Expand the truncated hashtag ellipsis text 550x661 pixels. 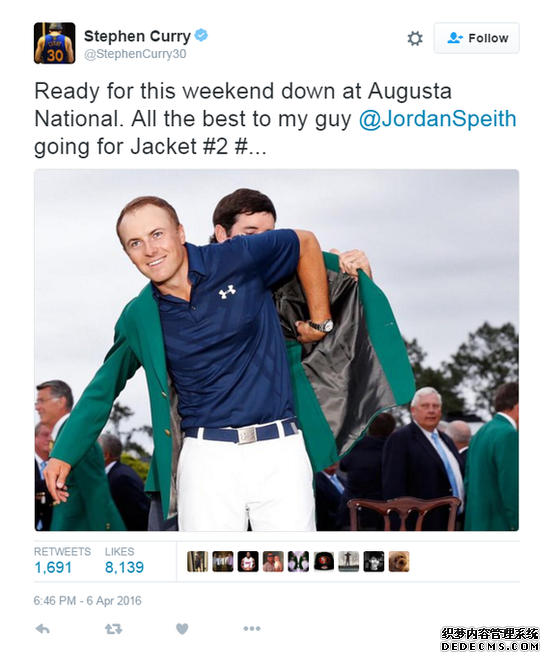pyautogui.click(x=251, y=147)
